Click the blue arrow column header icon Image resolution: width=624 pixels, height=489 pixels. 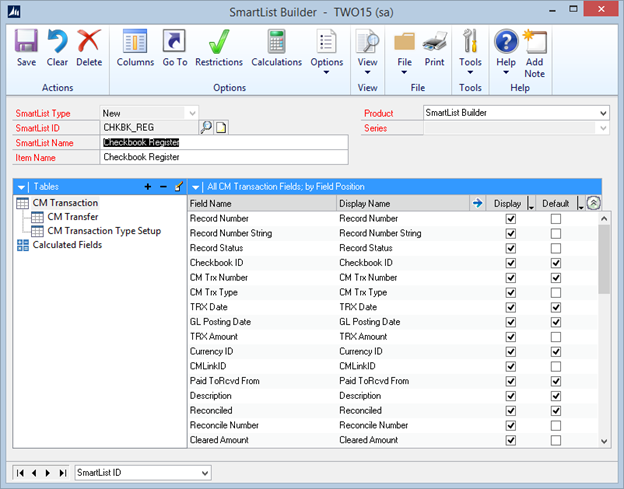478,203
